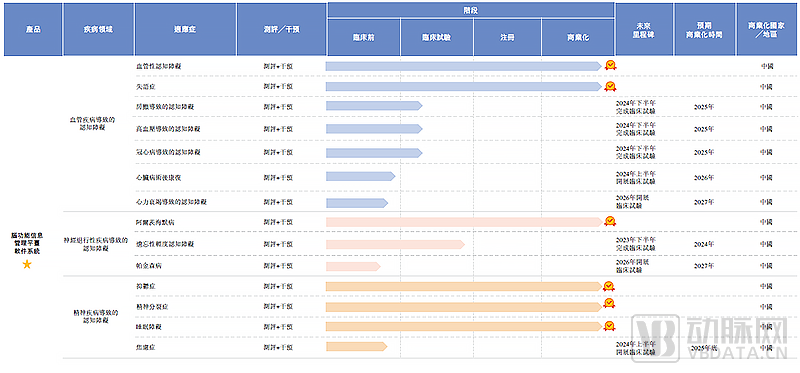Click the approval badge on 失語症 row
800x373 pixels.
pos(610,86)
